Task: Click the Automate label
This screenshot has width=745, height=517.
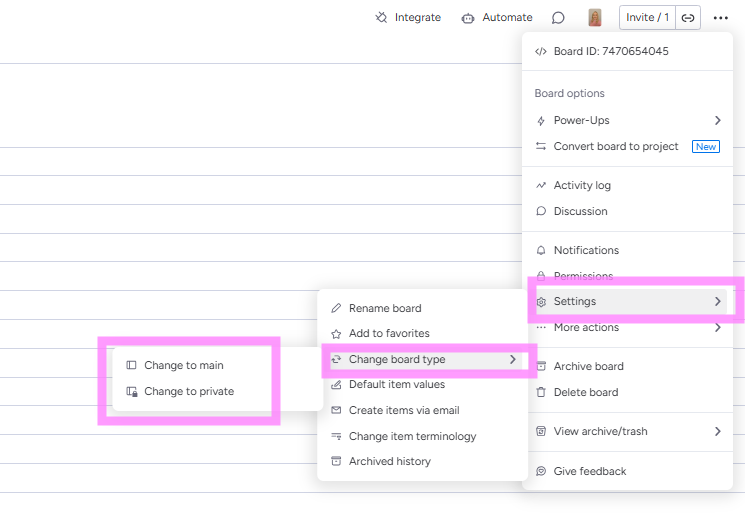Action: click(x=507, y=18)
